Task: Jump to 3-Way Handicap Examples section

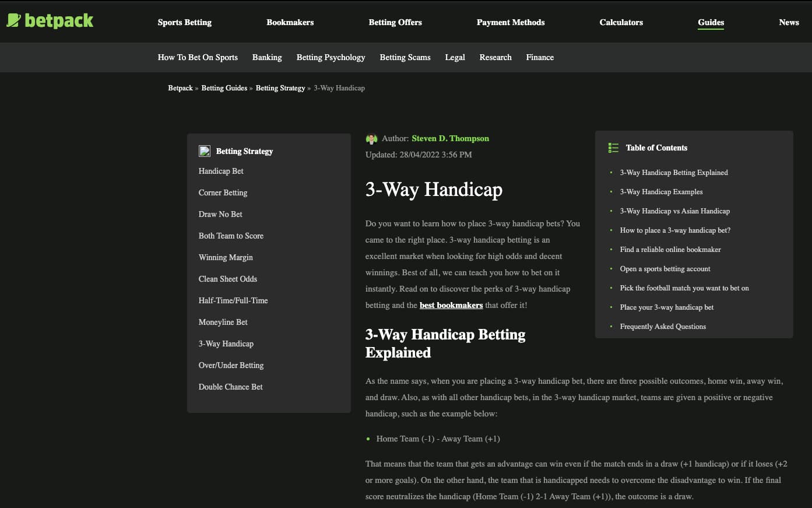Action: pyautogui.click(x=661, y=192)
